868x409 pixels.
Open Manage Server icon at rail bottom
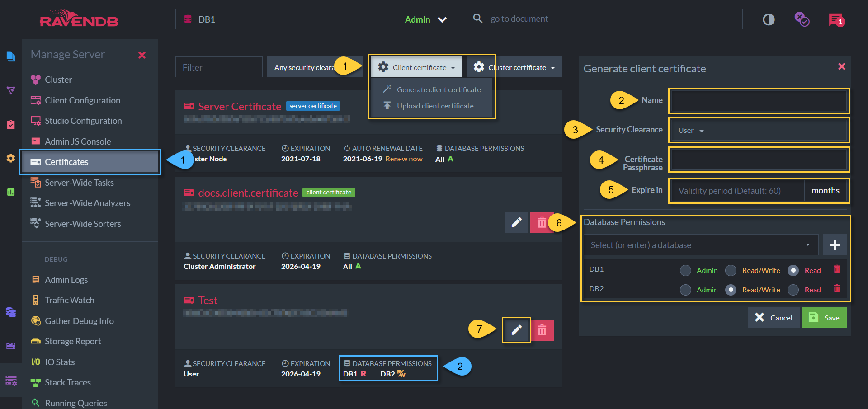point(11,380)
